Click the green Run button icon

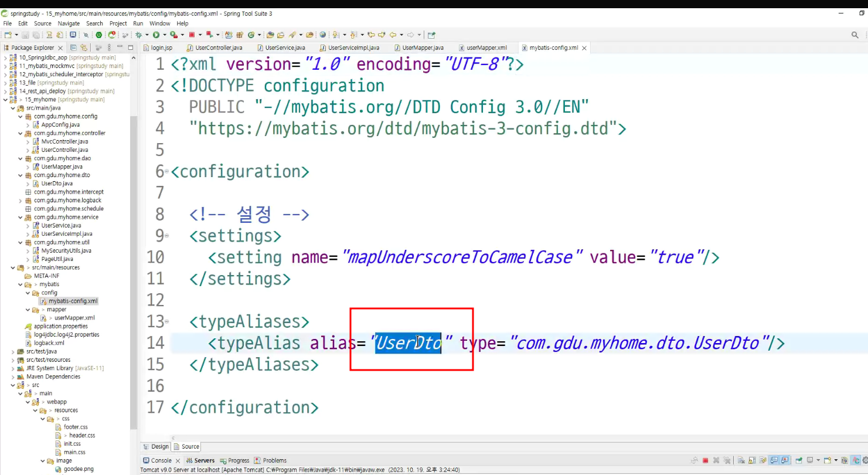[156, 35]
